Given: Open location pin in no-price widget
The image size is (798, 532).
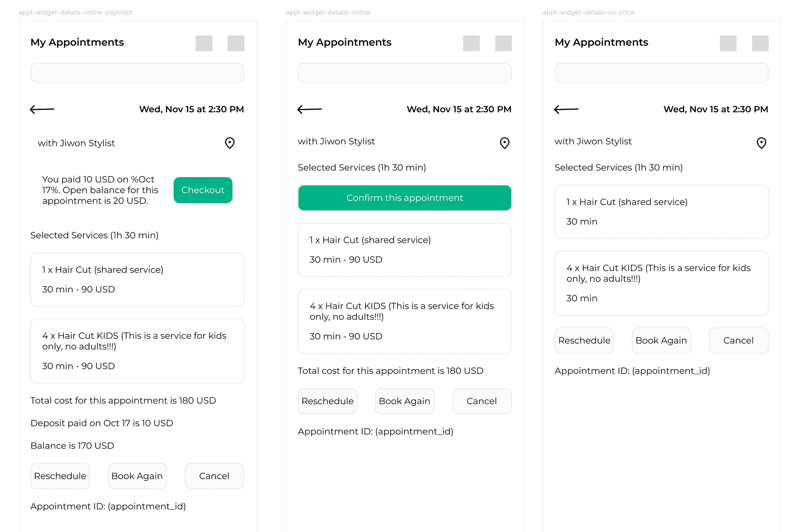Looking at the screenshot, I should (761, 143).
